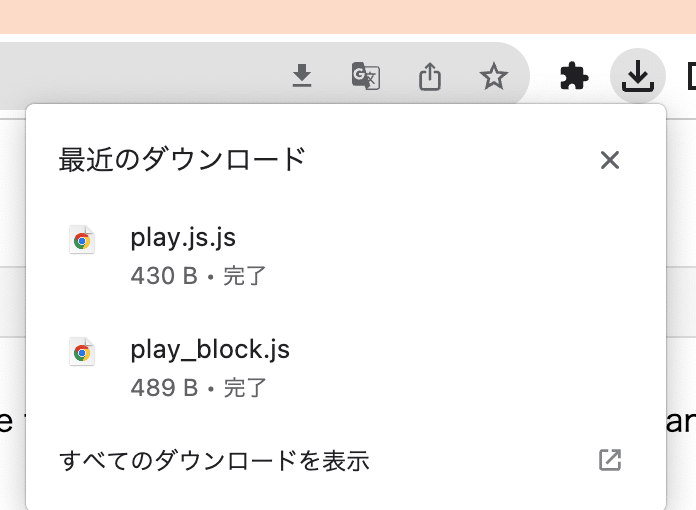Click the install app icon in address bar
696x510 pixels.
pos(302,75)
